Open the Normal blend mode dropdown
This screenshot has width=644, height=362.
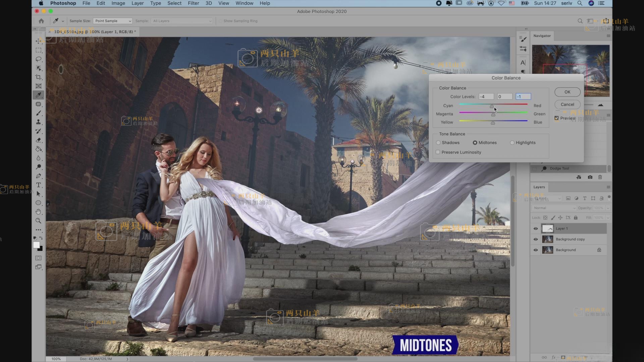(554, 208)
